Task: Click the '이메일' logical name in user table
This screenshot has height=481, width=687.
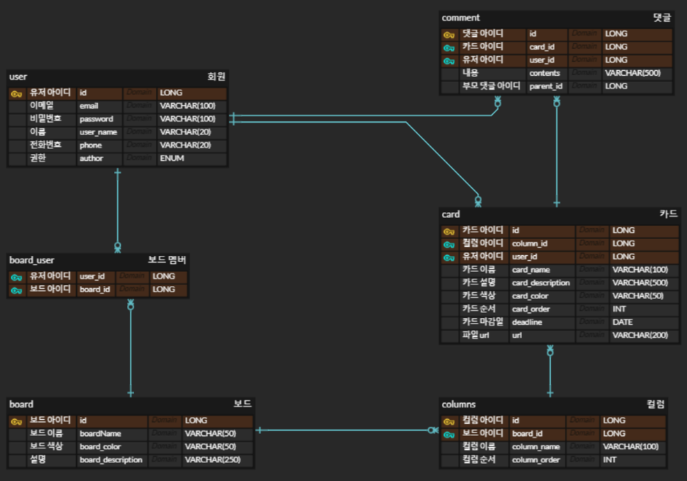Action: 42,106
